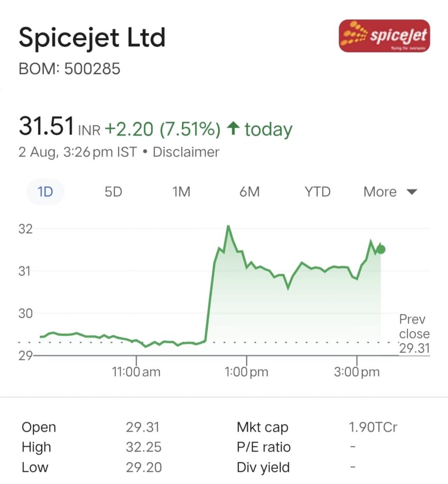
Task: Click the Spicejet Ltd title
Action: point(92,37)
